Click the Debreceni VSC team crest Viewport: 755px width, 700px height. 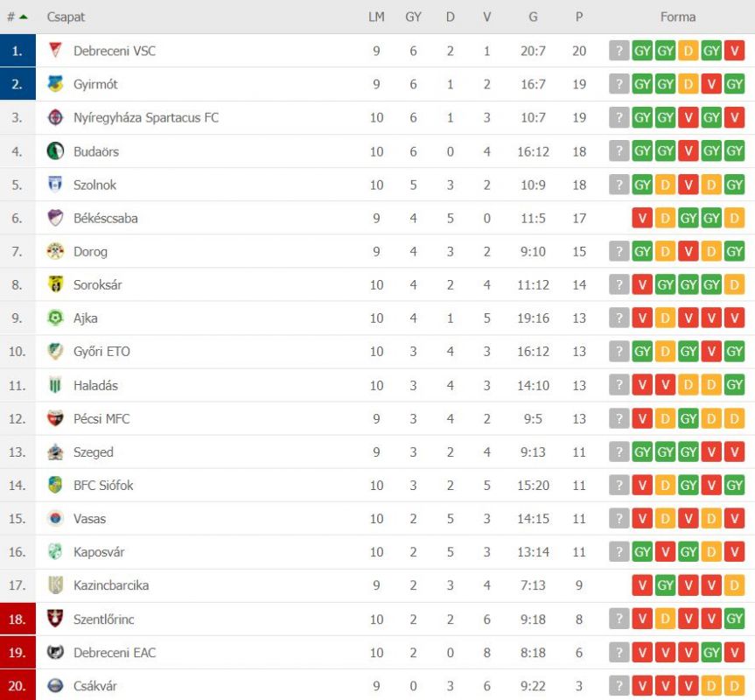pos(55,51)
